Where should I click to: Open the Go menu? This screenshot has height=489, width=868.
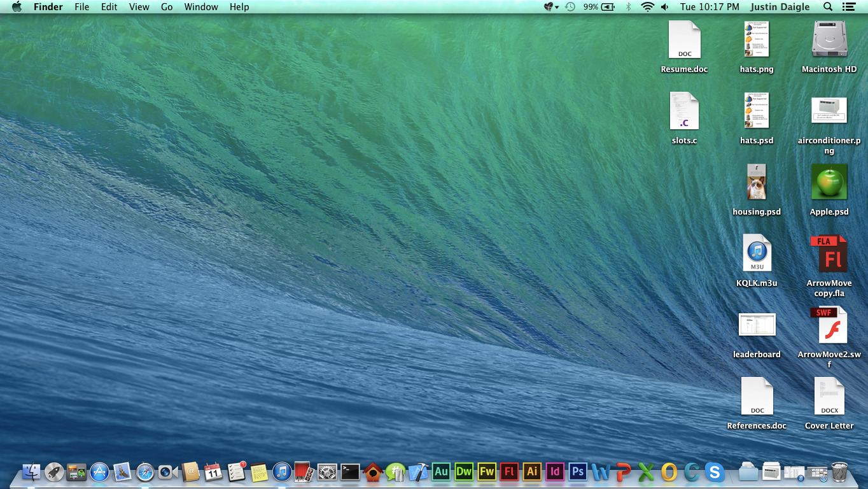167,7
